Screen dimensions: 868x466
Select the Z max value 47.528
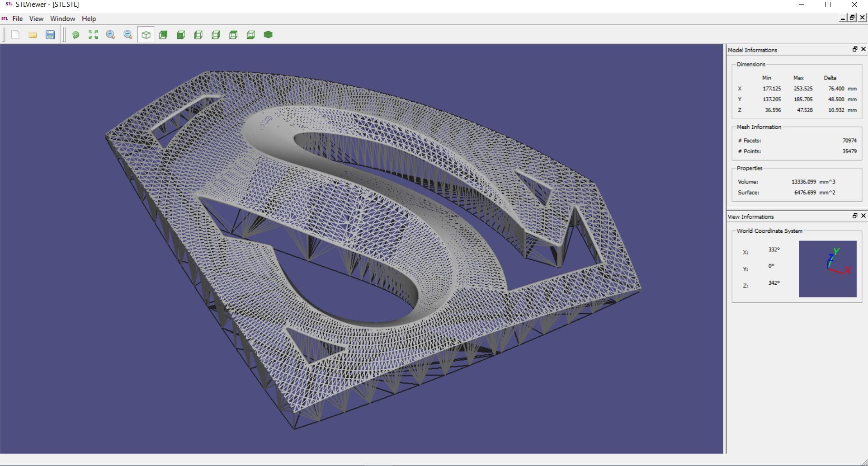coord(804,110)
